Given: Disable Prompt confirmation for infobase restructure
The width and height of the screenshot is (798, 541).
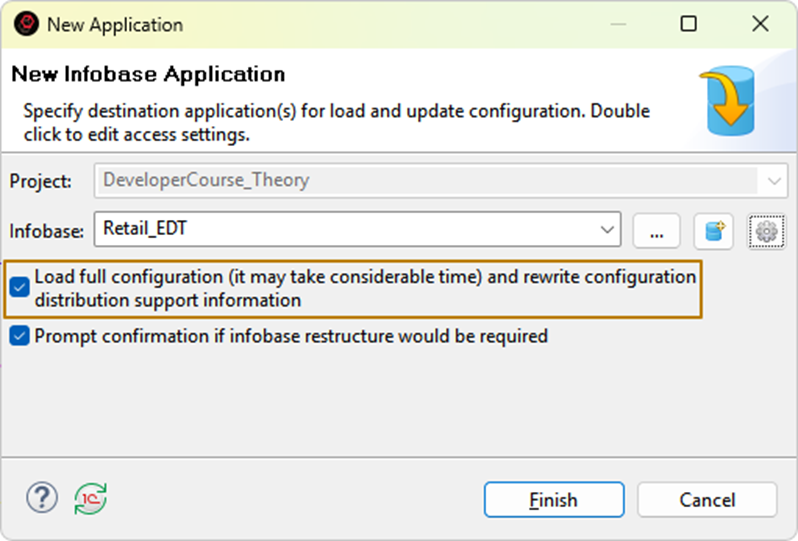Looking at the screenshot, I should click(x=20, y=337).
